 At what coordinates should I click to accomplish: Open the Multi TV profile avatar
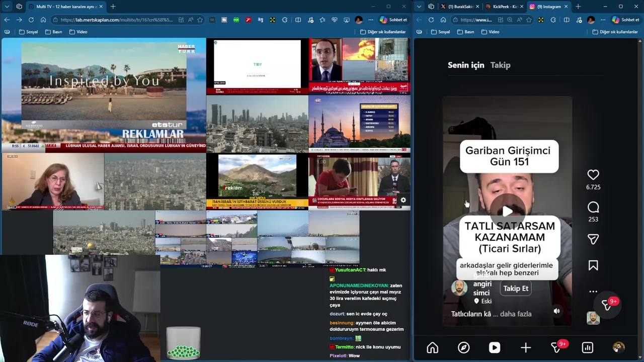click(358, 20)
